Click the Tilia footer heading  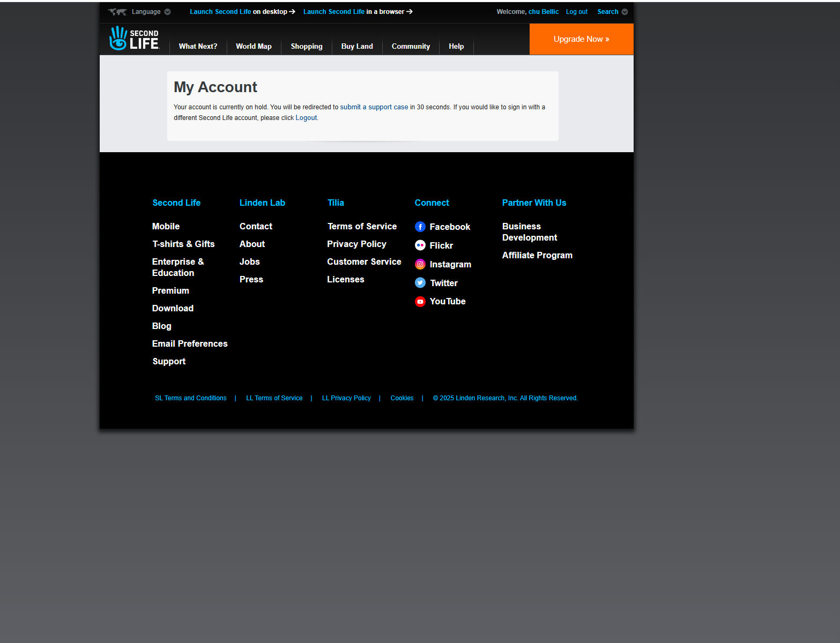(336, 203)
